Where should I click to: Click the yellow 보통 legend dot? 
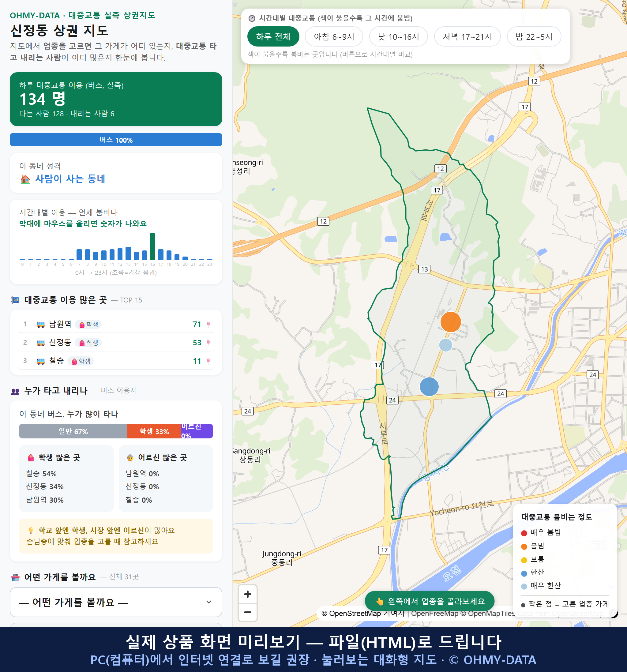524,560
